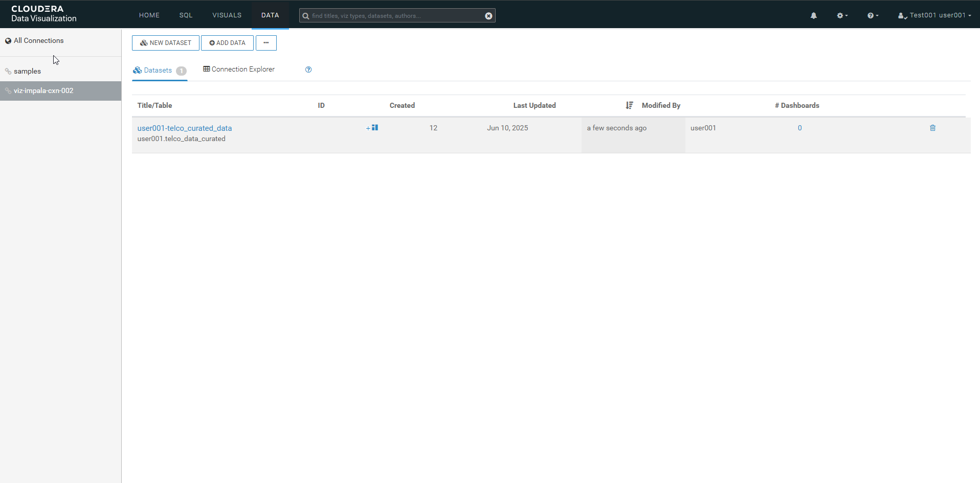Click the search magnifier icon

(306, 16)
